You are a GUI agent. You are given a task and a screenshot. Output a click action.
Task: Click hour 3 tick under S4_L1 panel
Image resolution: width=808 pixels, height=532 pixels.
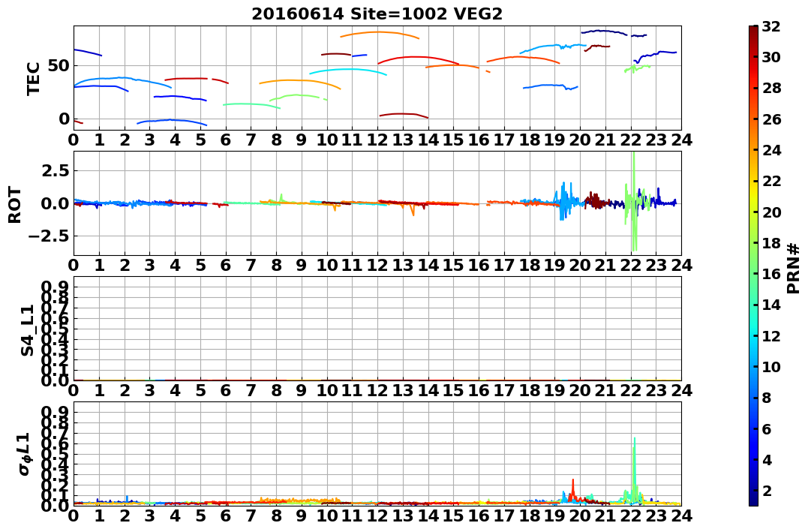click(x=150, y=390)
